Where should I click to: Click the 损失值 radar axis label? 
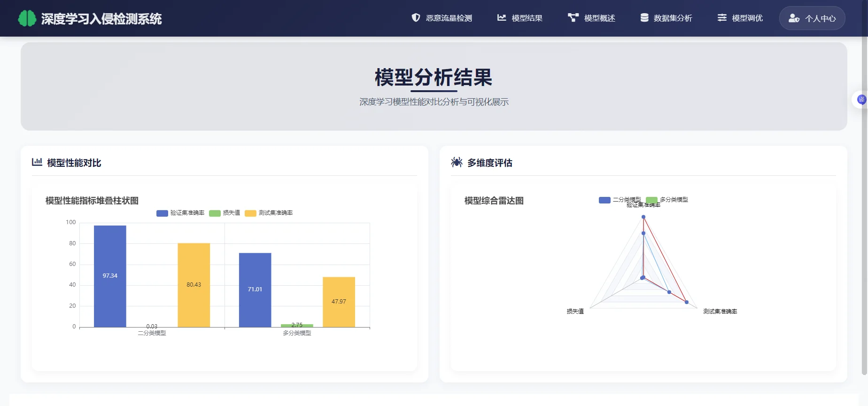click(575, 312)
